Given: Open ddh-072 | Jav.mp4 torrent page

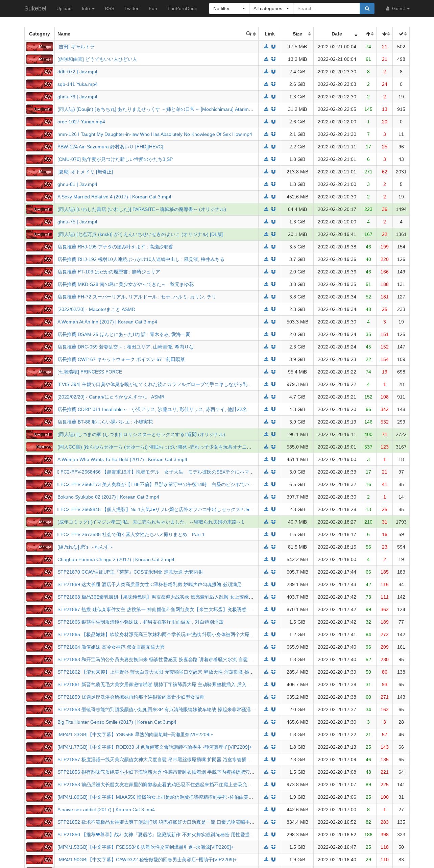Looking at the screenshot, I should [77, 72].
